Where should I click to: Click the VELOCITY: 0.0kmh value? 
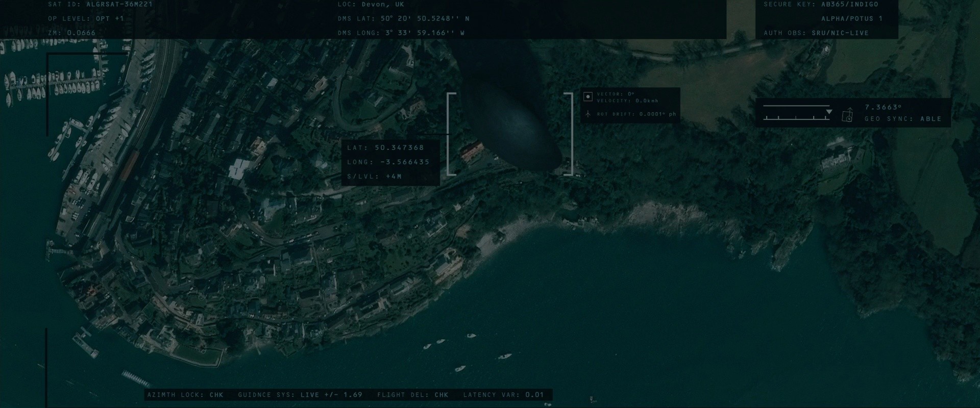[628, 100]
